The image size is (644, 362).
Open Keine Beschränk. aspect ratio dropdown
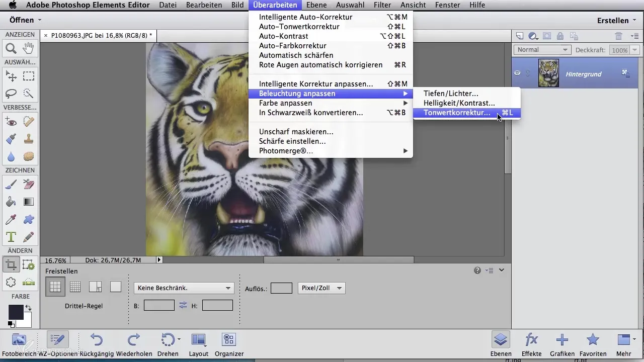pos(184,288)
